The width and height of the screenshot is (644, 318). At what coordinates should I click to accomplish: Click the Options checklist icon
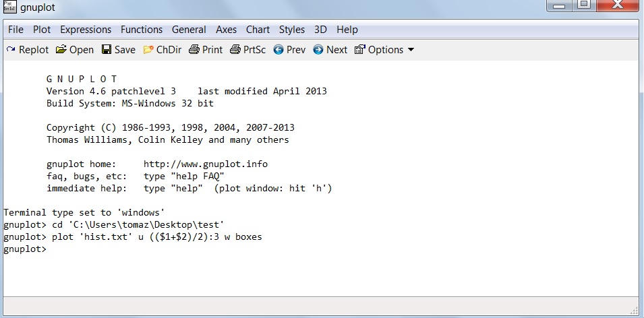[x=360, y=50]
